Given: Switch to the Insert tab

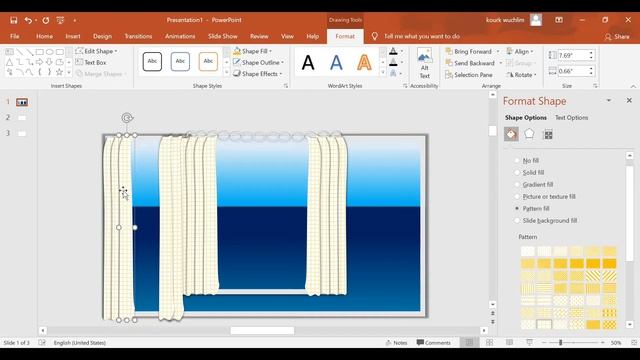Looking at the screenshot, I should tap(73, 36).
